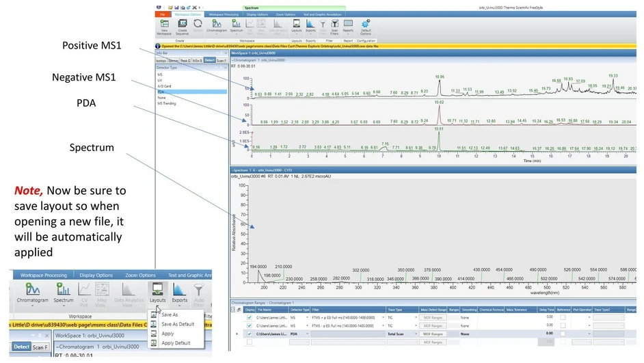The image size is (644, 363).
Task: Select Peak D tab in the Info Bar
Action: point(185,60)
